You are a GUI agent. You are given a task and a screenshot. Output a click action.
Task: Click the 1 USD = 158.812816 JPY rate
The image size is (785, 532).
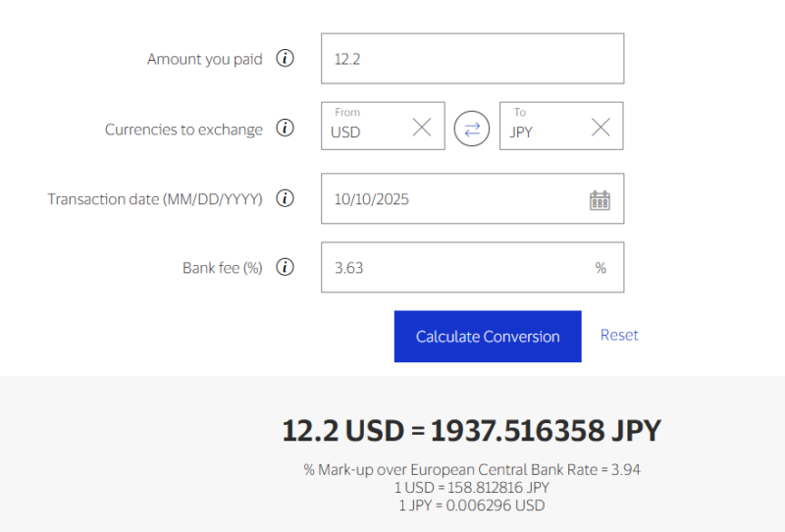click(x=471, y=487)
